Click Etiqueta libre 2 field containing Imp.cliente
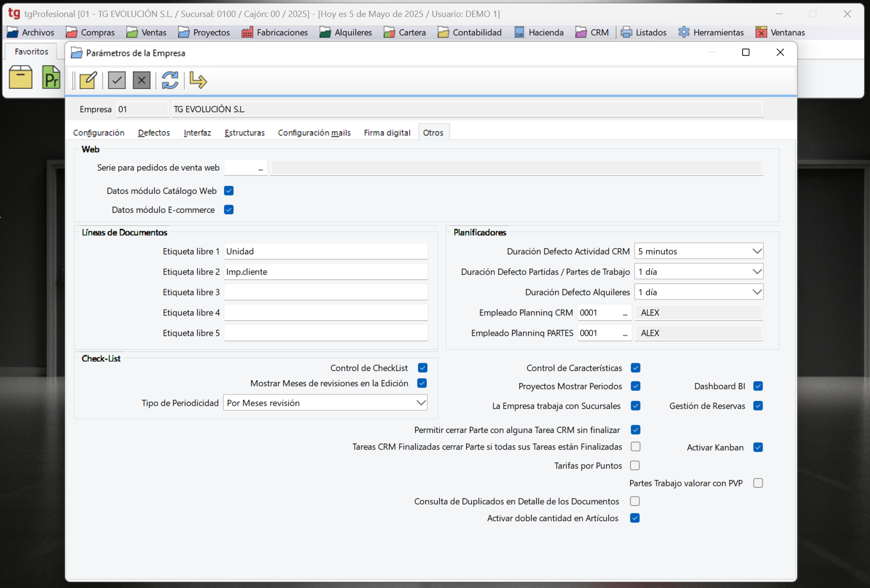 click(x=326, y=272)
